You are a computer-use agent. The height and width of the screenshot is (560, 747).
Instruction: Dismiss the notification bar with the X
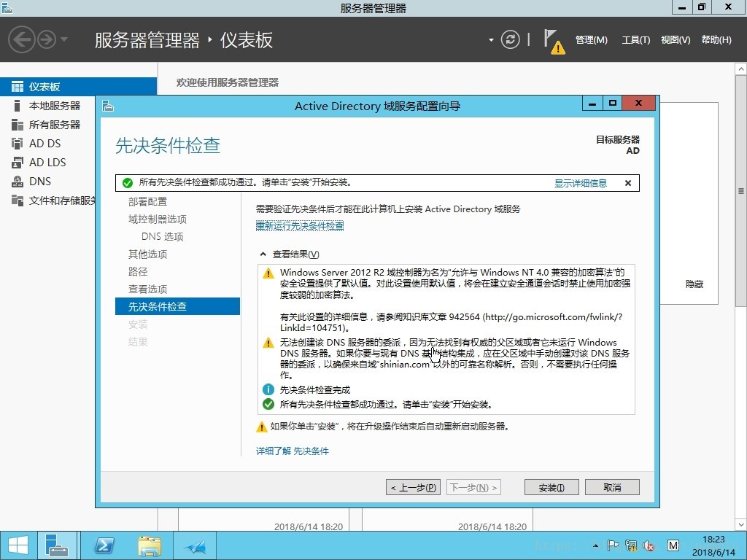coord(628,183)
